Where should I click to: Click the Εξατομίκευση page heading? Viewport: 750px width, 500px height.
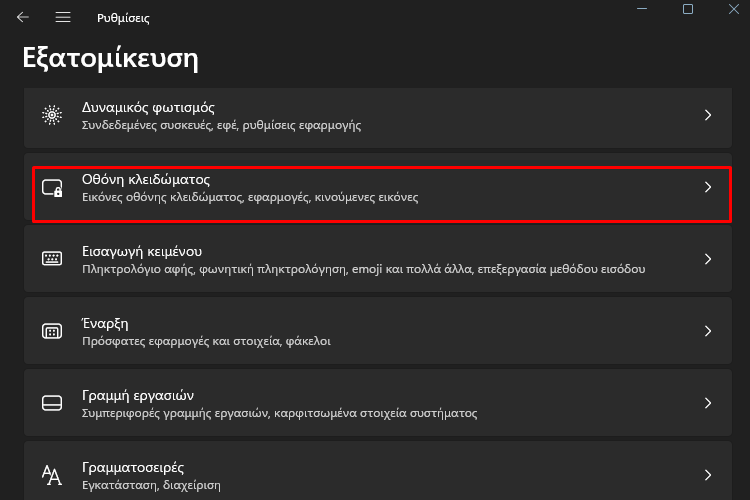pyautogui.click(x=110, y=59)
